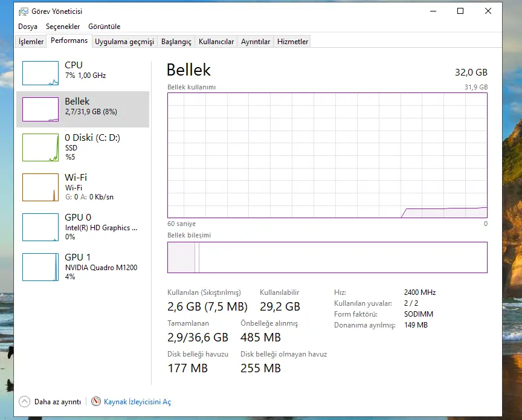The height and width of the screenshot is (420, 522).
Task: Switch to the Ayrıntılar tab
Action: click(256, 42)
